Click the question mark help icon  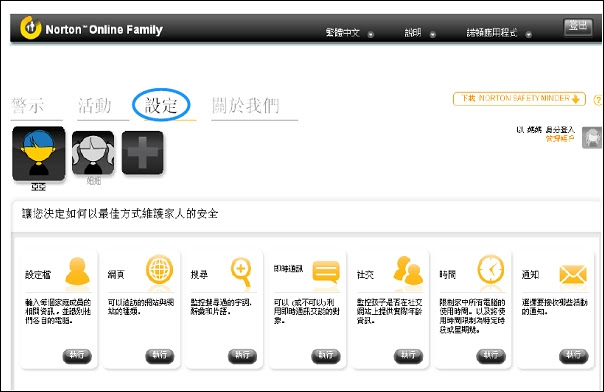(598, 100)
